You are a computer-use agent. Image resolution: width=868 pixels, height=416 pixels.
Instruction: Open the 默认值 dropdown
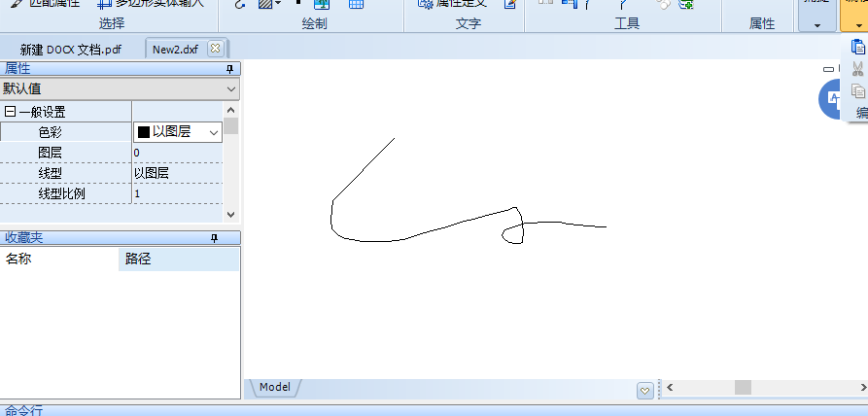coord(230,89)
